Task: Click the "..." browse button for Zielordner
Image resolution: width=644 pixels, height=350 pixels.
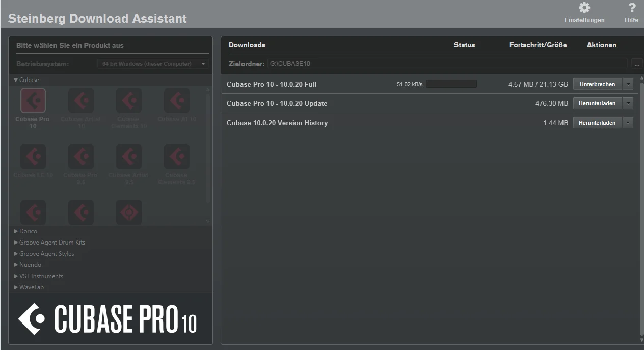Action: [637, 64]
